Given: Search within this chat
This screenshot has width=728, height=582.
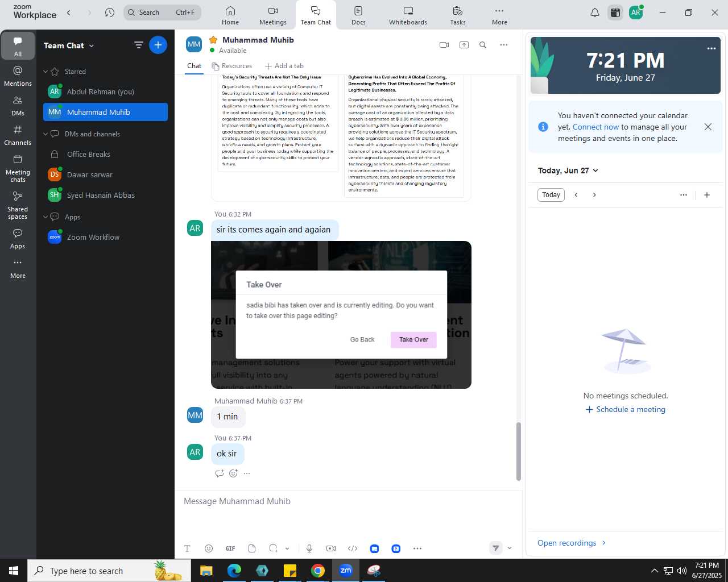Looking at the screenshot, I should pyautogui.click(x=483, y=45).
